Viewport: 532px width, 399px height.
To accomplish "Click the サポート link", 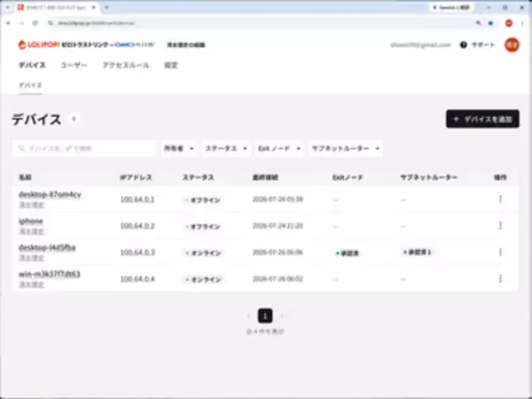I will pos(483,45).
